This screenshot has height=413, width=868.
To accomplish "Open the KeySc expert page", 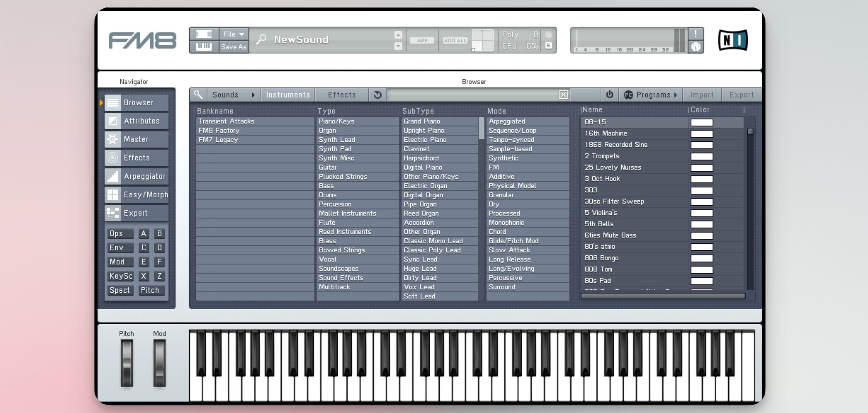I will 121,276.
